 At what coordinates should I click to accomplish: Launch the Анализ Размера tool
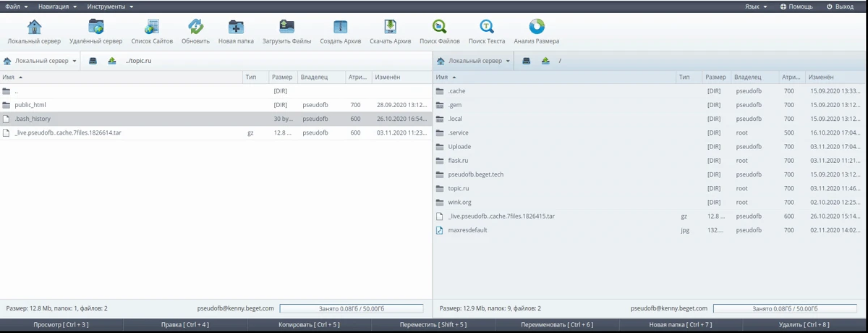tap(536, 28)
